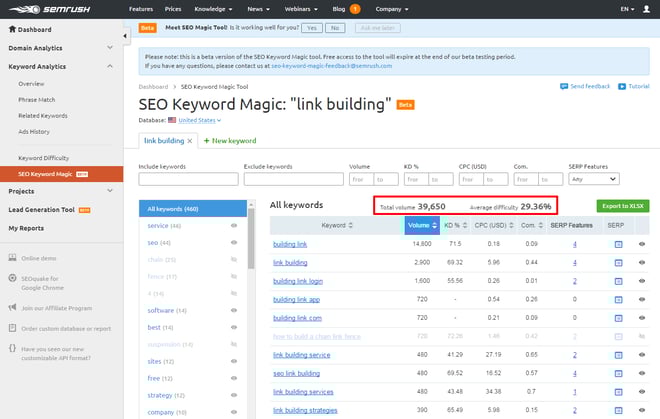The width and height of the screenshot is (660, 419).
Task: Select the All keywords (460) group
Action: point(193,208)
